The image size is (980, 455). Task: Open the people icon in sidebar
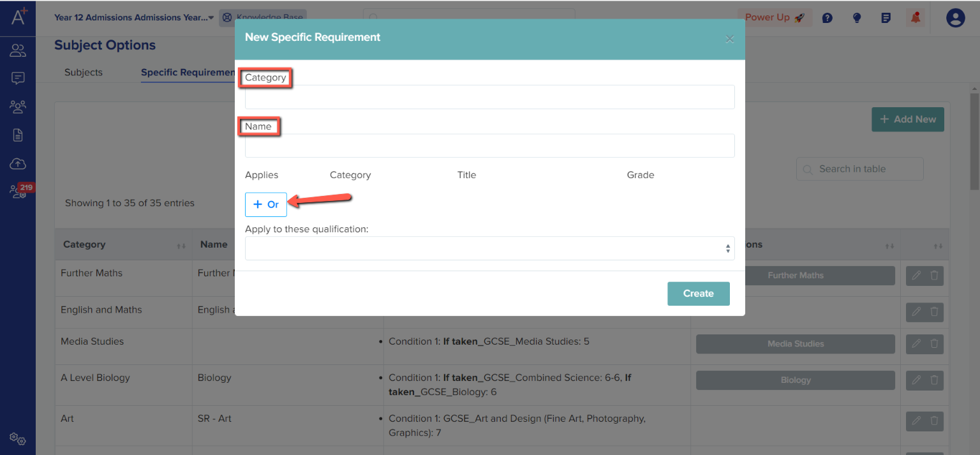pyautogui.click(x=18, y=51)
